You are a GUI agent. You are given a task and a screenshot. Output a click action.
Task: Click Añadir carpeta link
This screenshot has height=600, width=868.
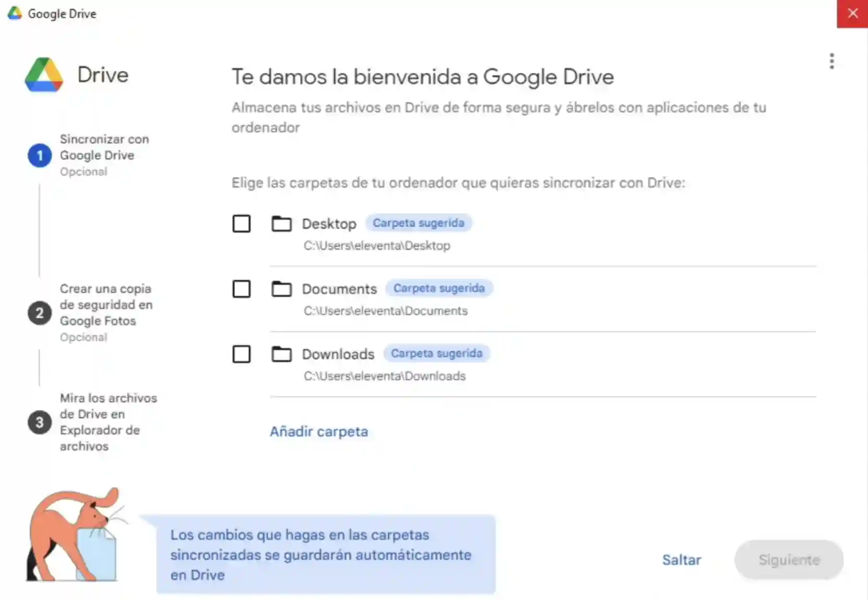(319, 431)
